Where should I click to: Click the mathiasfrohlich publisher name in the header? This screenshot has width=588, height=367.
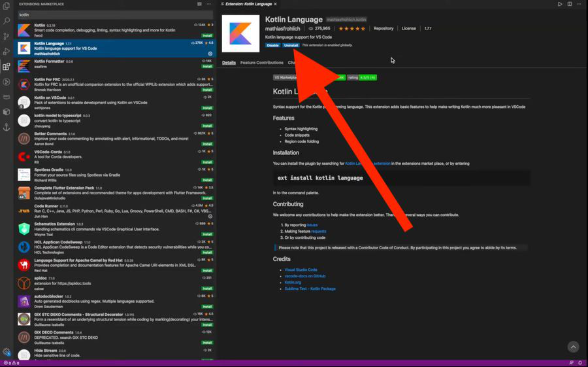point(283,29)
